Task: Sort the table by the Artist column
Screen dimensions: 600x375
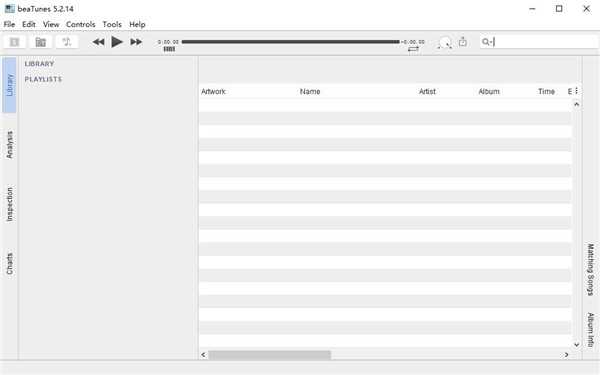Action: [427, 91]
